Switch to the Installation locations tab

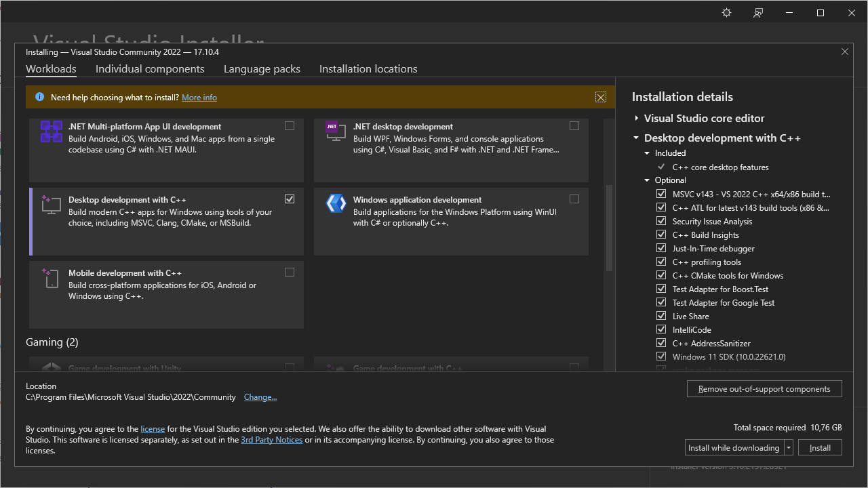tap(368, 69)
